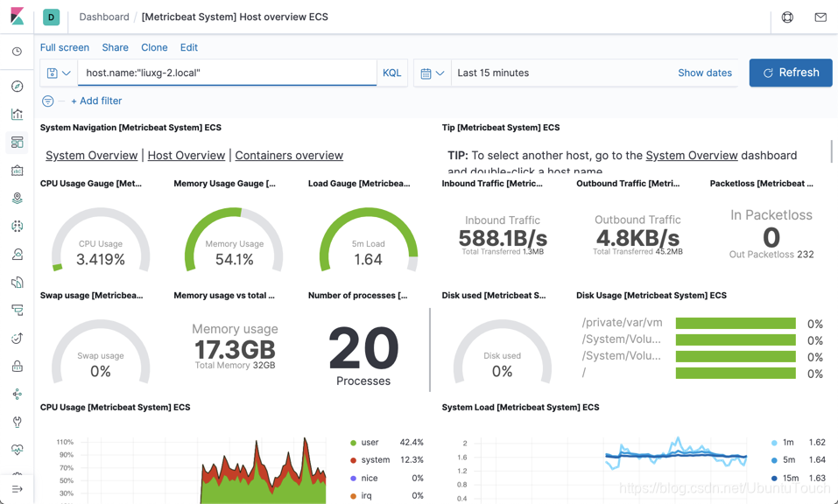Open Recently viewed clock icon in sidebar
Screen dimensions: 838x504
click(x=18, y=52)
